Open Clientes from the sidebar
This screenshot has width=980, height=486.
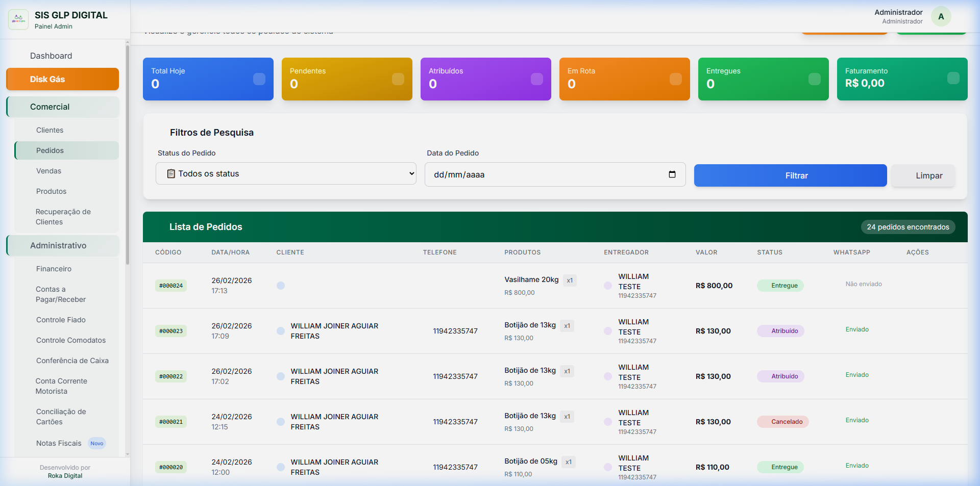[x=50, y=131]
